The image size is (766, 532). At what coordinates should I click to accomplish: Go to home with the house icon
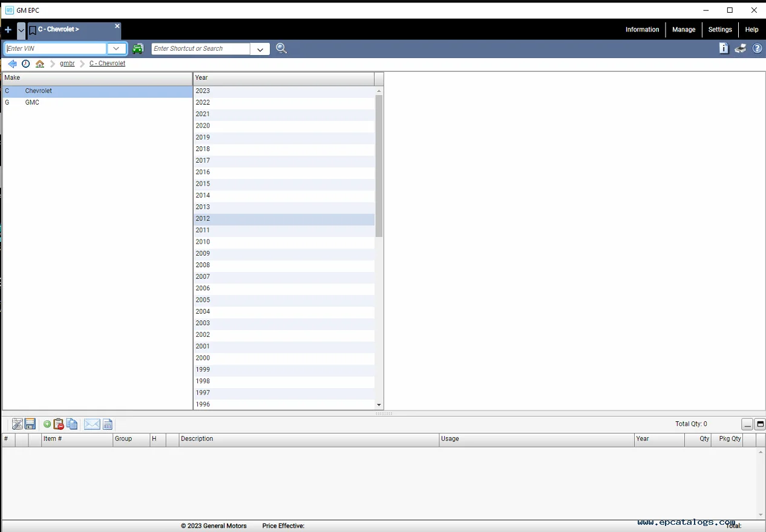pos(40,63)
